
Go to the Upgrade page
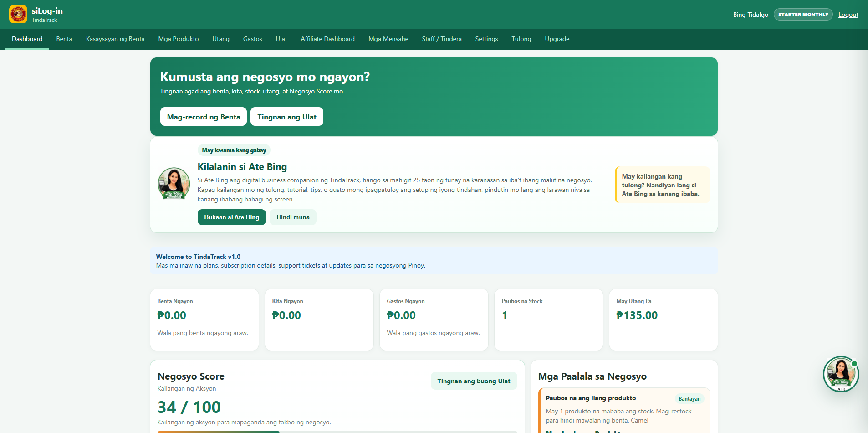tap(557, 39)
